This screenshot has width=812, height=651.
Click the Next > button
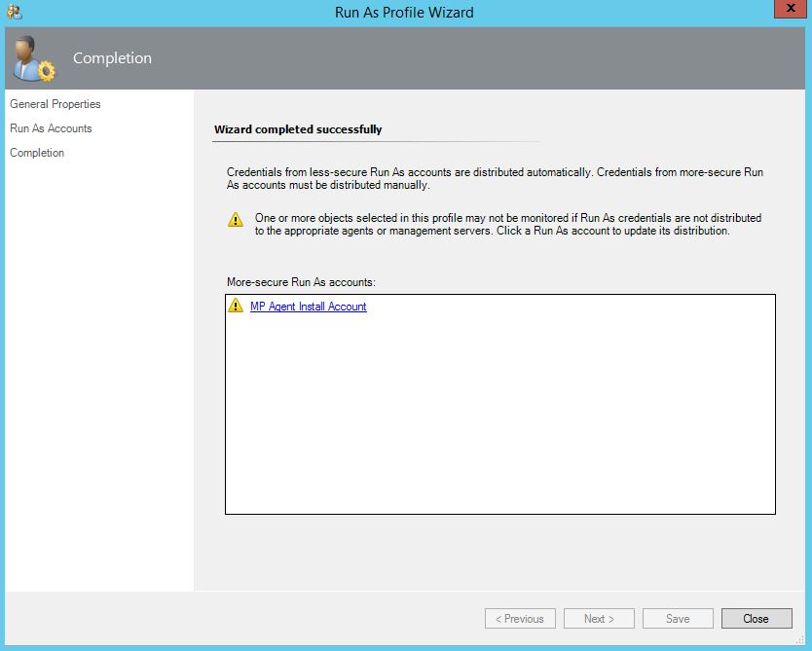pyautogui.click(x=599, y=619)
